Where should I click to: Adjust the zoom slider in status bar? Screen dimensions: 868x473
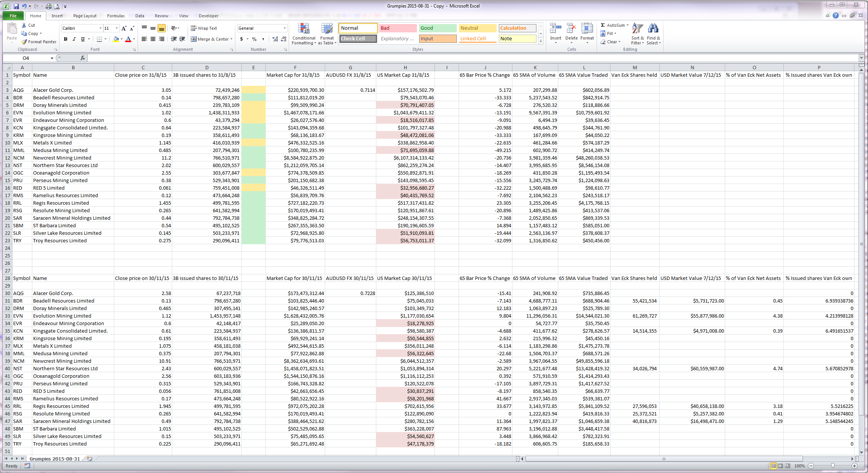(x=833, y=466)
